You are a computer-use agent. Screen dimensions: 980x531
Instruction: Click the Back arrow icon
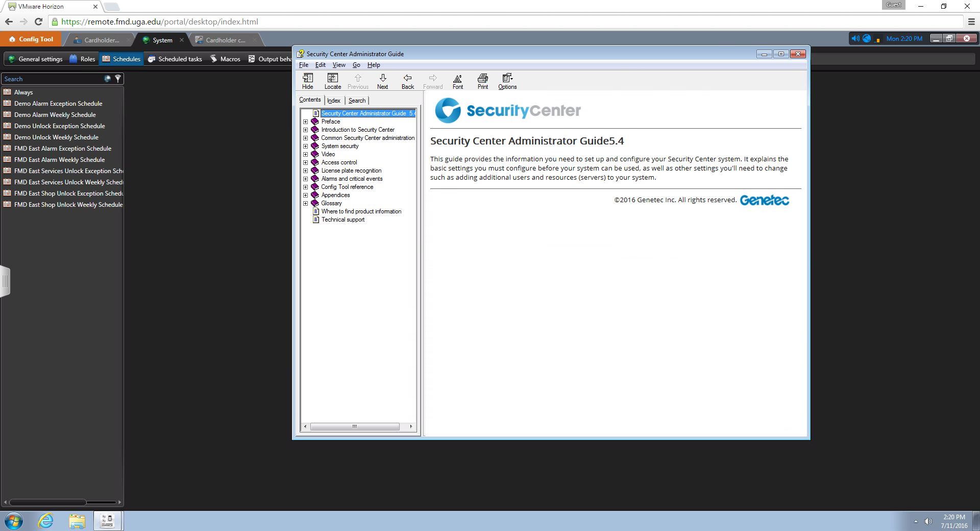[x=407, y=81]
